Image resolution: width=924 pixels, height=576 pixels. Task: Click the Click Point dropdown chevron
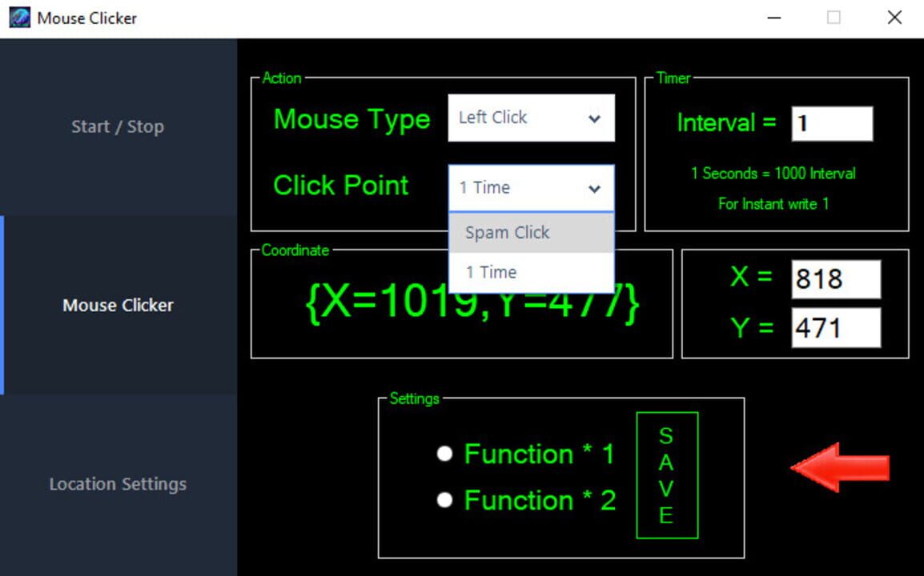[594, 188]
